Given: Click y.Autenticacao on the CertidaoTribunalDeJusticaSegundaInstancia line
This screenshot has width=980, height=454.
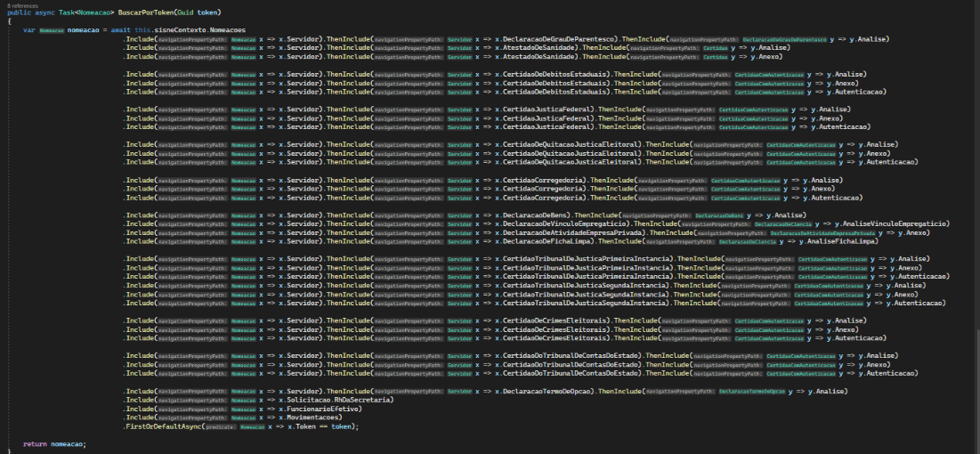Looking at the screenshot, I should click(x=916, y=304).
